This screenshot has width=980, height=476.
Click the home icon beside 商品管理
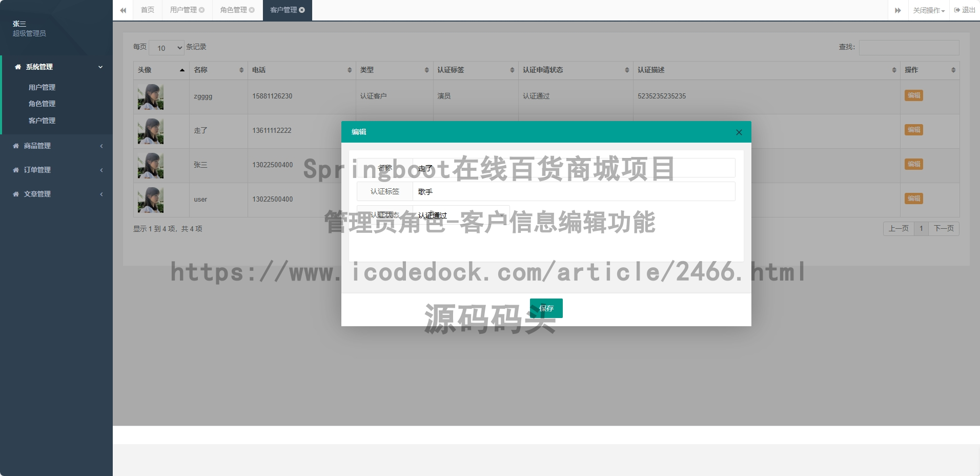pyautogui.click(x=16, y=146)
